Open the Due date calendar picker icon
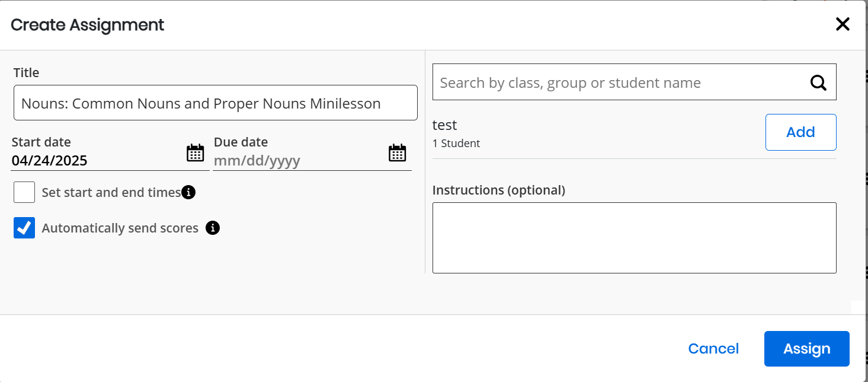The image size is (868, 382). point(397,153)
